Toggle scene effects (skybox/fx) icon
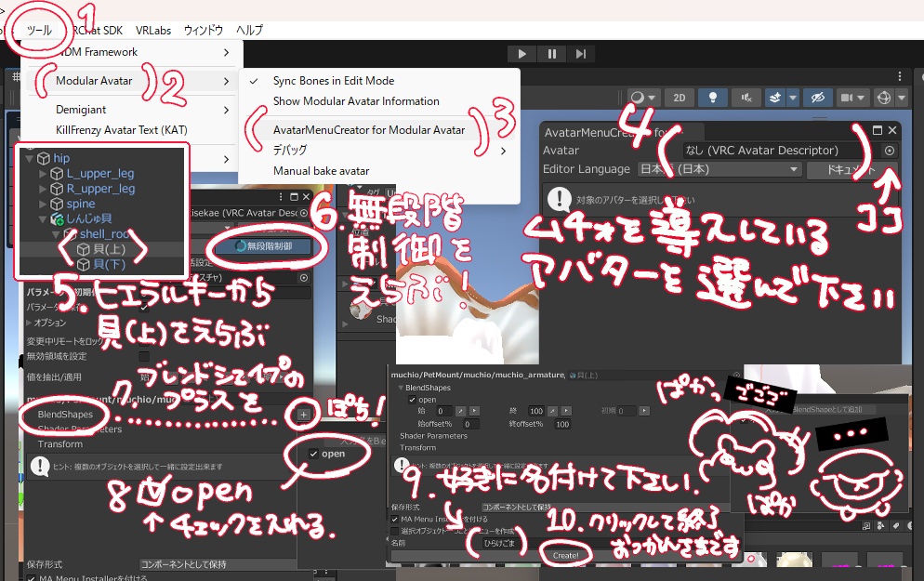The image size is (924, 581). tap(775, 98)
